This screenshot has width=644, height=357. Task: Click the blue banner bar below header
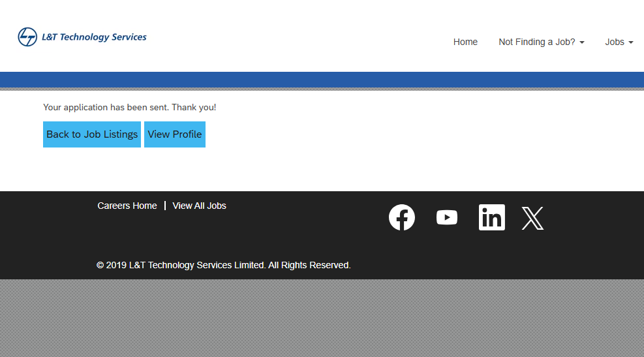click(x=322, y=79)
